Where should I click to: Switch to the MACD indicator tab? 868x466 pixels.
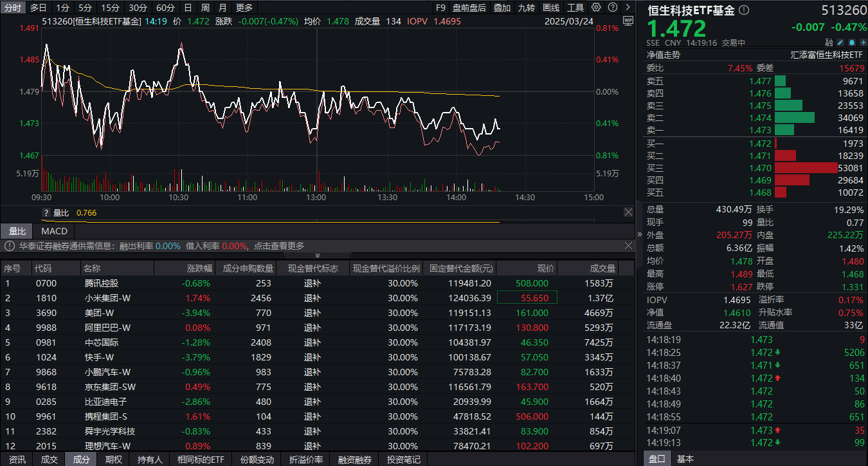[54, 230]
